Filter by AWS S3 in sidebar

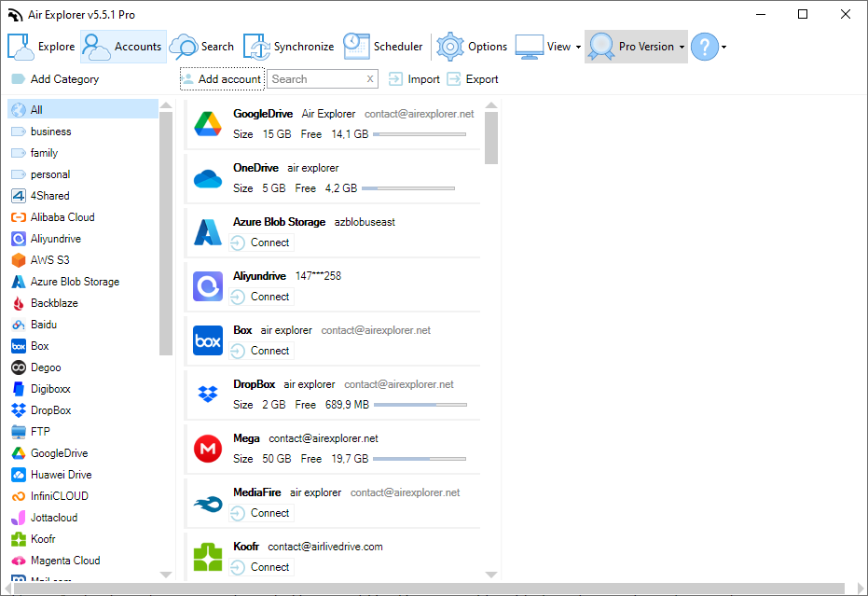83,260
